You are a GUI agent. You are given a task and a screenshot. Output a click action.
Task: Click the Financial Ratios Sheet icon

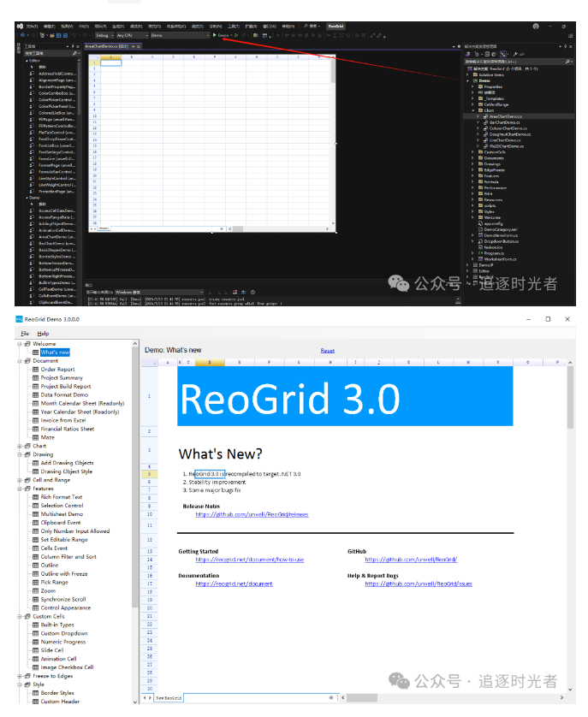36,430
